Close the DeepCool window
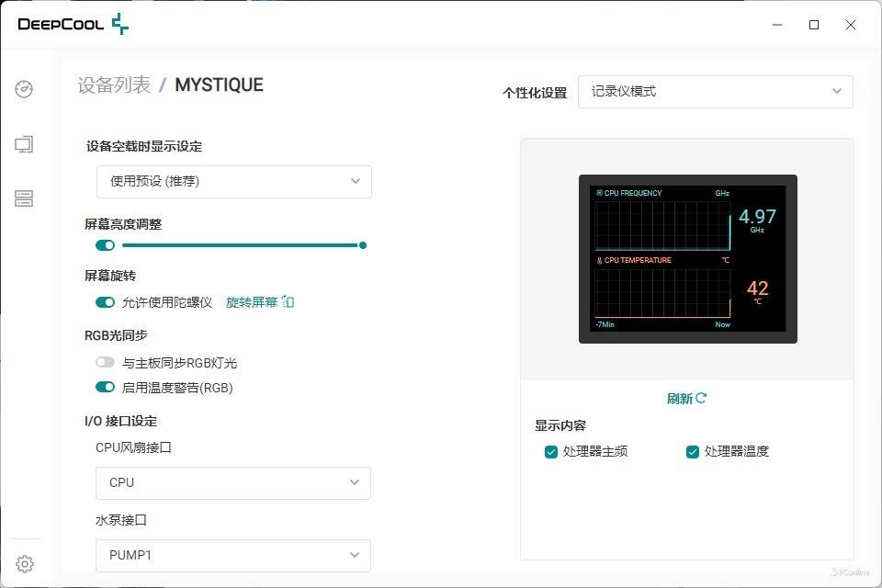 [x=851, y=25]
